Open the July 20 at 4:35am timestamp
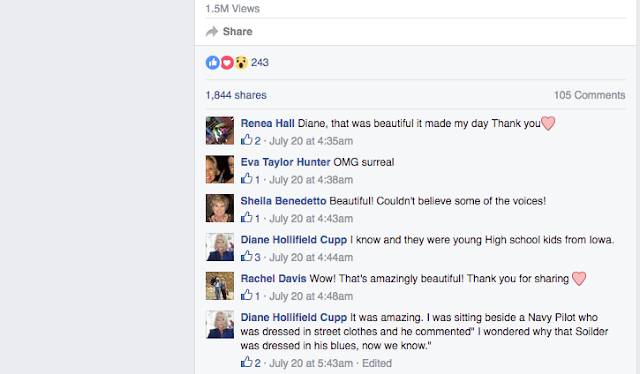The width and height of the screenshot is (640, 374). tap(311, 141)
